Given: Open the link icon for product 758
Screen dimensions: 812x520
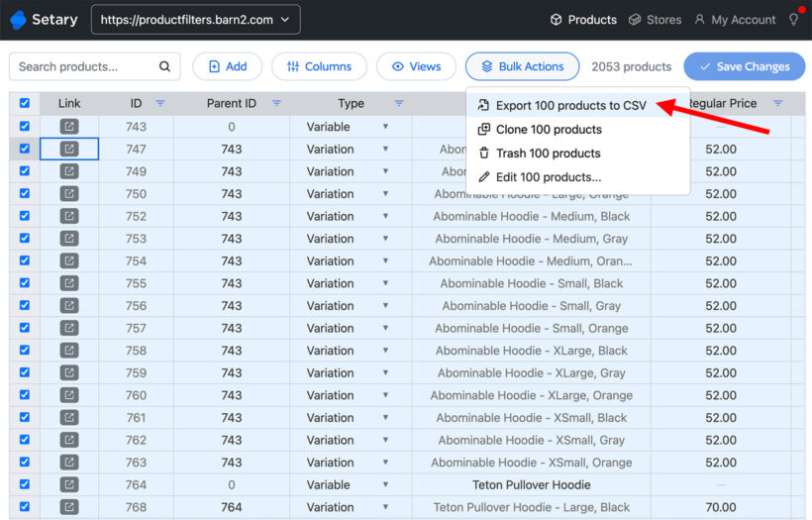Looking at the screenshot, I should tap(69, 350).
